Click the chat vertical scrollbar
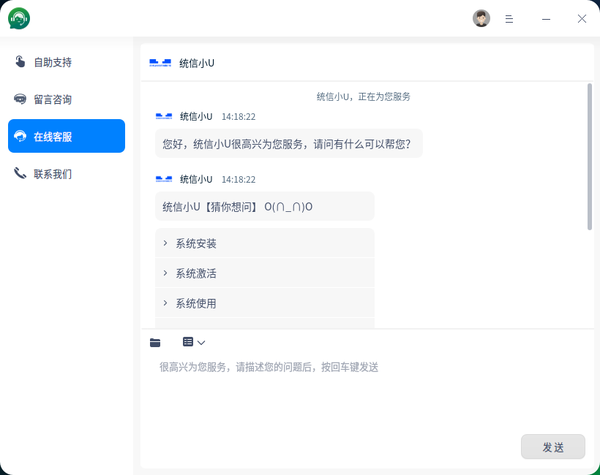 pyautogui.click(x=589, y=160)
